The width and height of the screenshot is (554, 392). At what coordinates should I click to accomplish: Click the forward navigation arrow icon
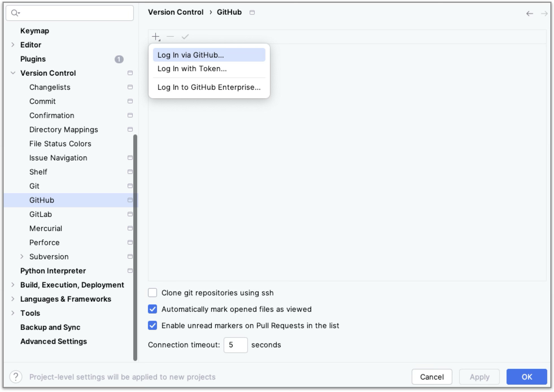pos(544,13)
